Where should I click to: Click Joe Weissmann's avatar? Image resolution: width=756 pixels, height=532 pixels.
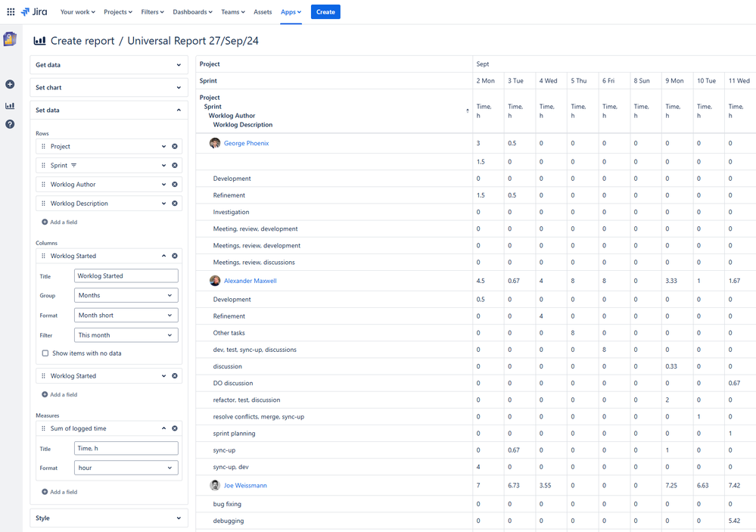coord(215,486)
